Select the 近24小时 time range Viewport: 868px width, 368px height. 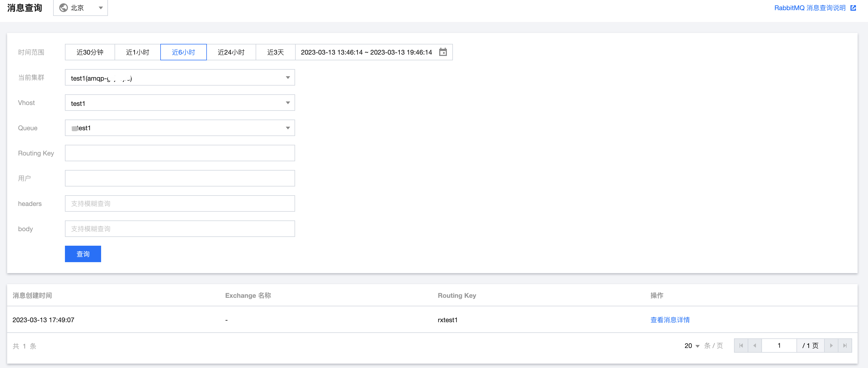(x=231, y=52)
